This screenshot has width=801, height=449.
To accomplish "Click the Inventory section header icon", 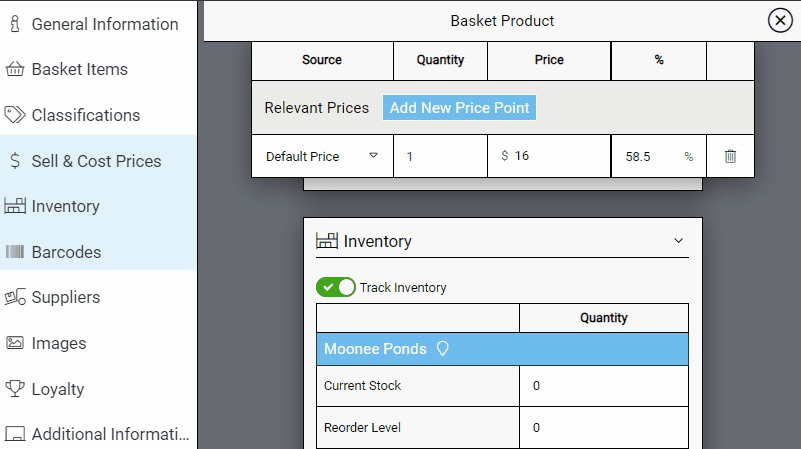I will coord(326,241).
